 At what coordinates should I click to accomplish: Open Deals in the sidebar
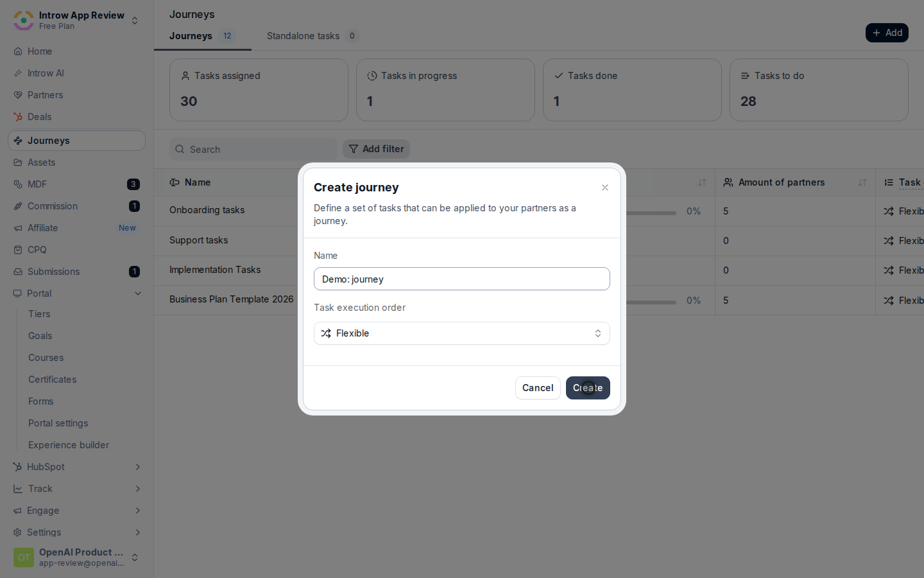click(x=76, y=117)
